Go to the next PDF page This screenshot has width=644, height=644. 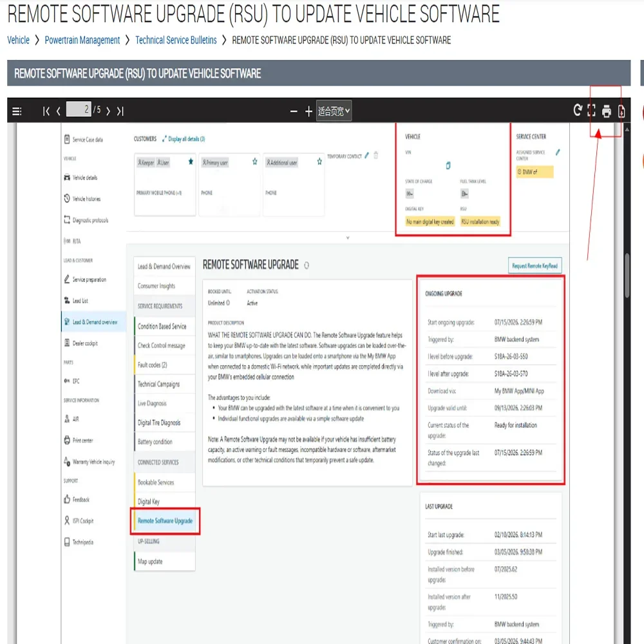tap(108, 111)
